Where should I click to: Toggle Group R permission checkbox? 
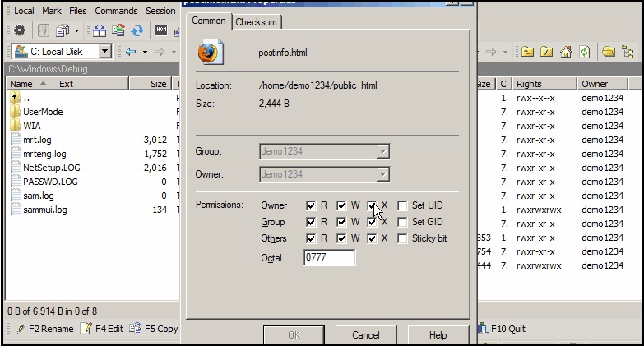(311, 222)
